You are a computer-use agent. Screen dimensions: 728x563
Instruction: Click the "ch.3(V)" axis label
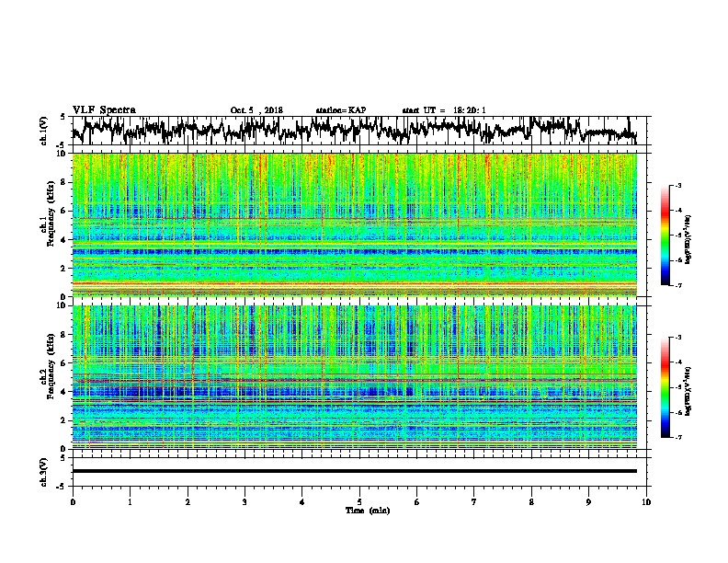point(44,472)
